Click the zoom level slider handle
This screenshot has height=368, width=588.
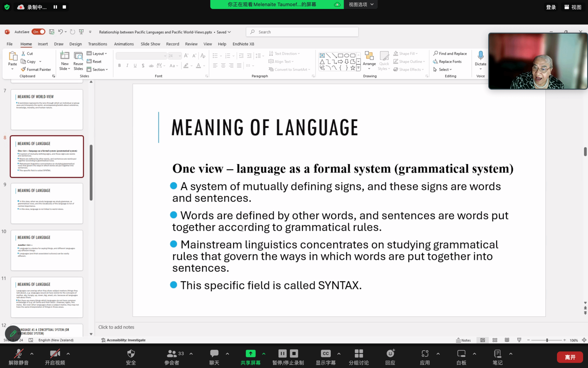pos(547,340)
